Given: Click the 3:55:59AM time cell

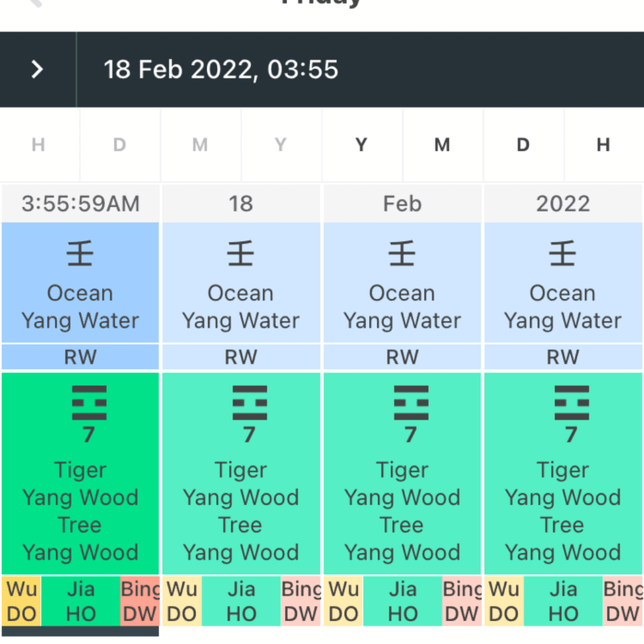Looking at the screenshot, I should 80,204.
